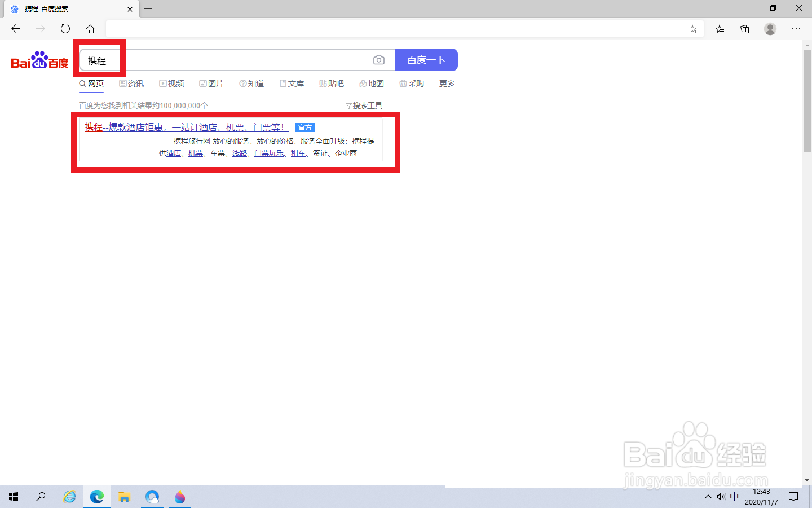
Task: Open the 酒店 sublink
Action: [174, 153]
